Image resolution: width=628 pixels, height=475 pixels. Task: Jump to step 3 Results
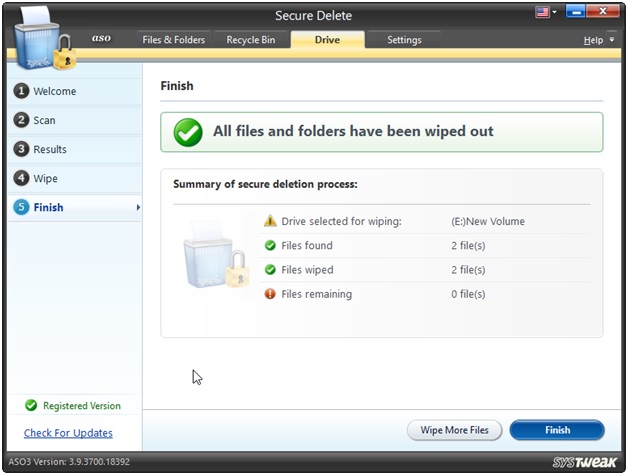(x=50, y=149)
